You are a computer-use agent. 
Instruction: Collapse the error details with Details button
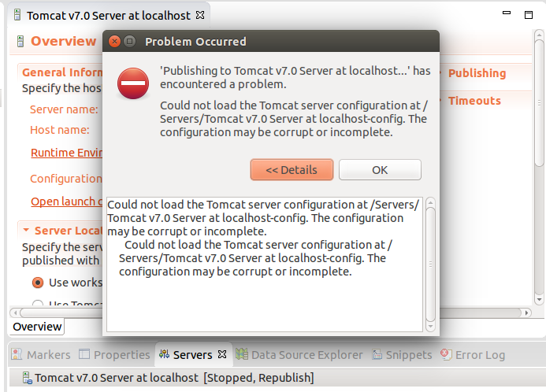coord(292,170)
